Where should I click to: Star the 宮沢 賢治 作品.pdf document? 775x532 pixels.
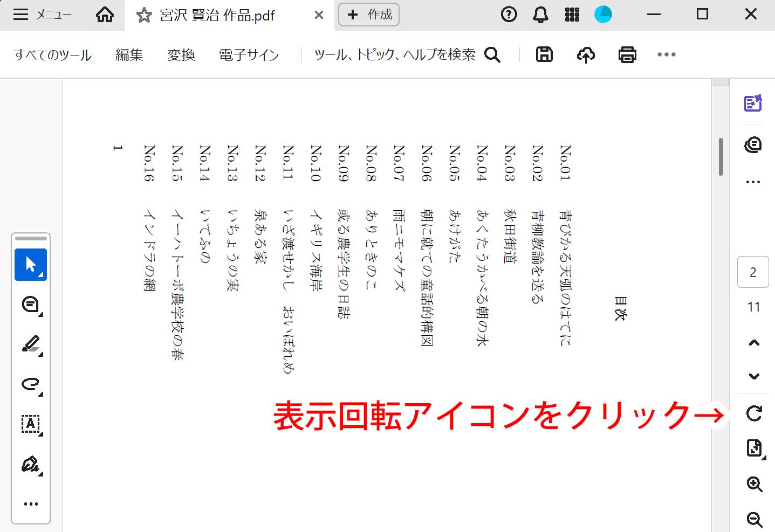tap(144, 15)
